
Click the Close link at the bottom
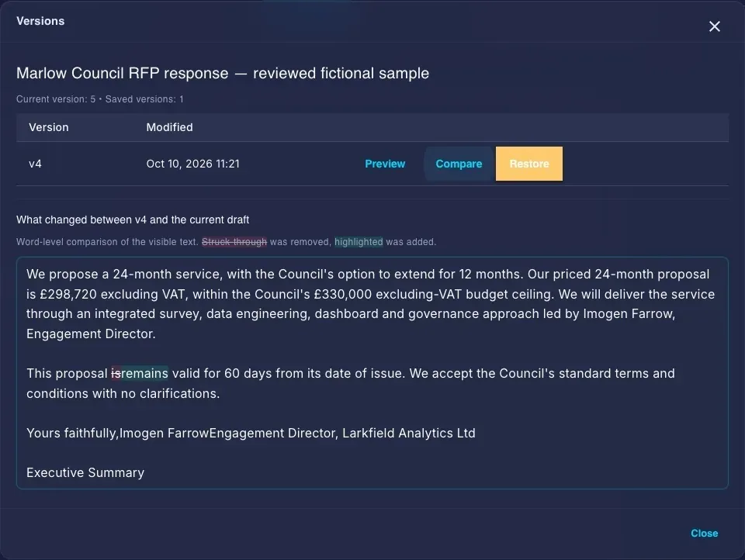point(704,534)
